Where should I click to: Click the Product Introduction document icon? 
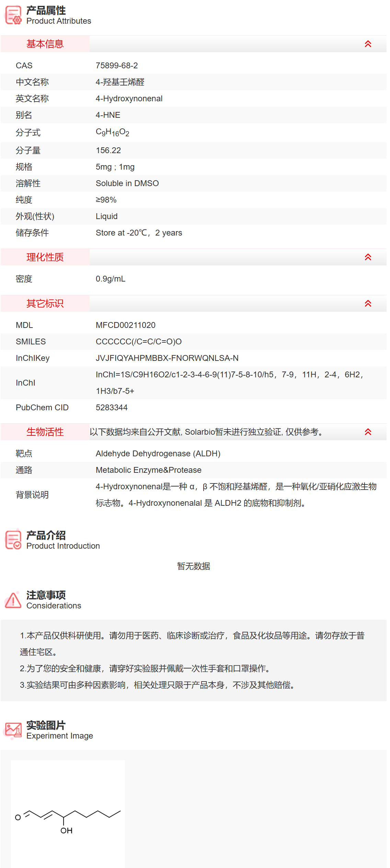coord(13,540)
